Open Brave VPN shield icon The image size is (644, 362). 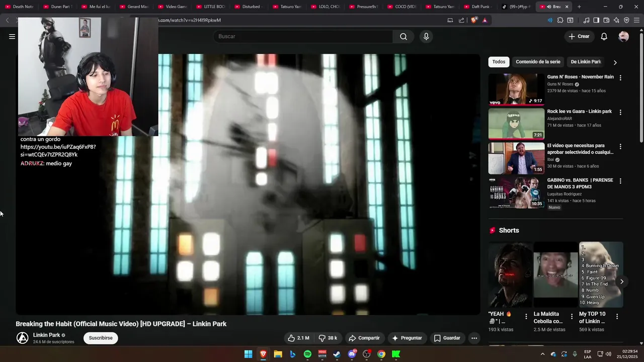(626, 20)
